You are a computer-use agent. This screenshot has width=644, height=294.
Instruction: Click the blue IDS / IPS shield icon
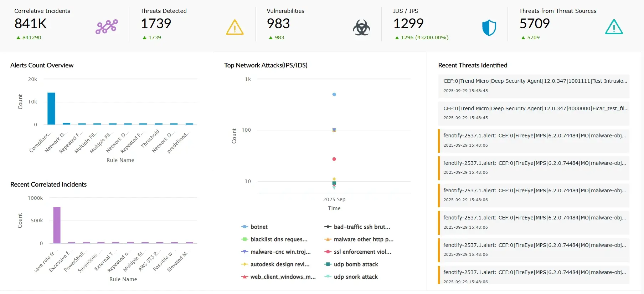click(489, 28)
